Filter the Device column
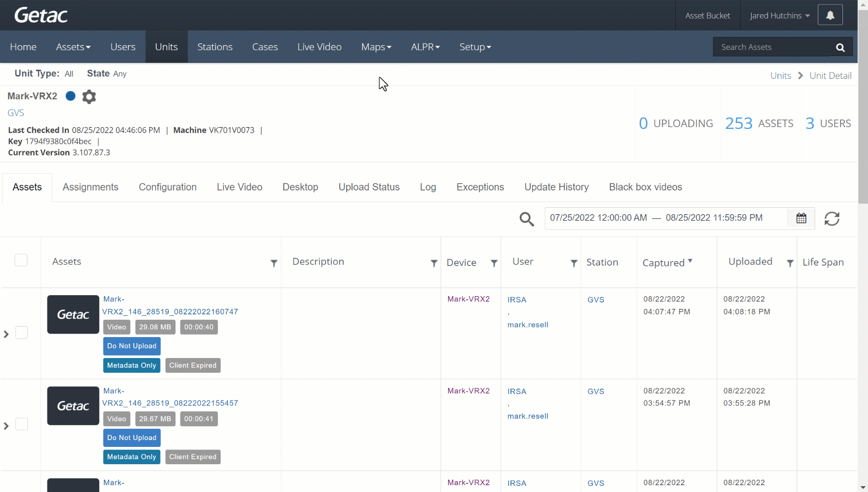The image size is (868, 492). pos(494,263)
